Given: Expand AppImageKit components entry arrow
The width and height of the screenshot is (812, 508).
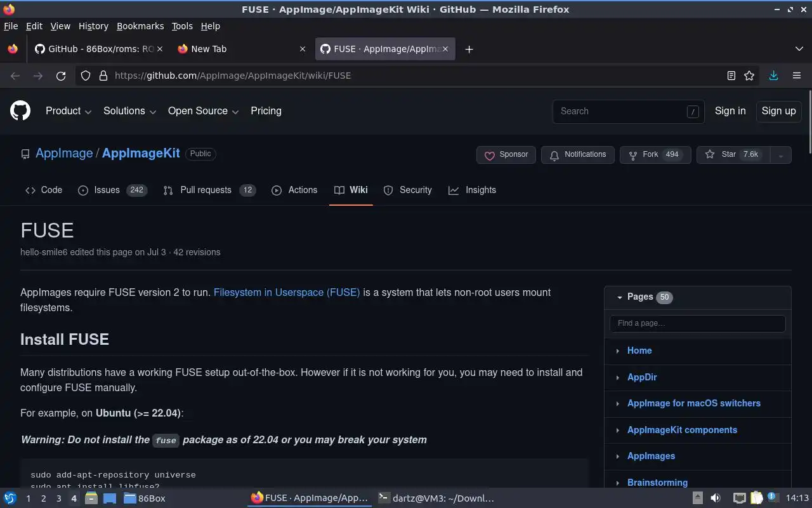Looking at the screenshot, I should (x=617, y=430).
